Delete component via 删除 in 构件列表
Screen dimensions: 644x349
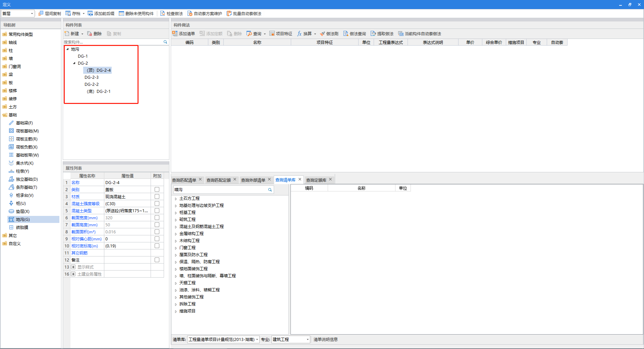point(94,34)
